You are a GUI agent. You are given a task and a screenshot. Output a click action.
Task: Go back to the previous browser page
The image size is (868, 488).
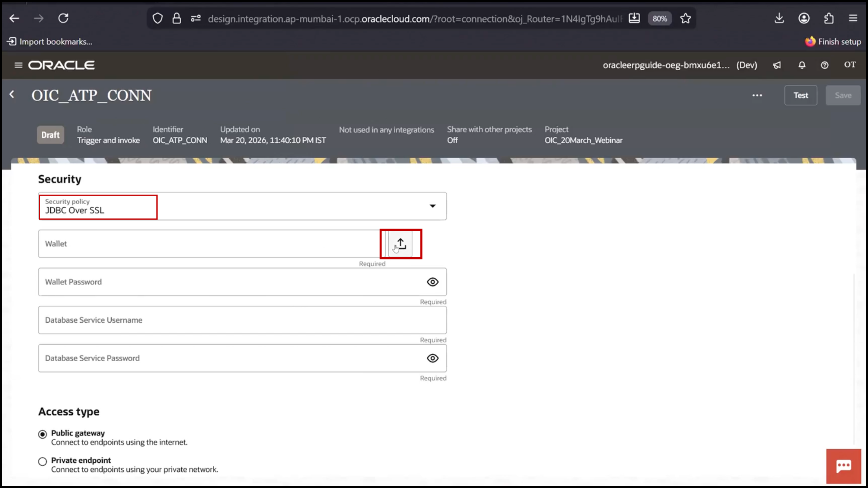point(14,19)
